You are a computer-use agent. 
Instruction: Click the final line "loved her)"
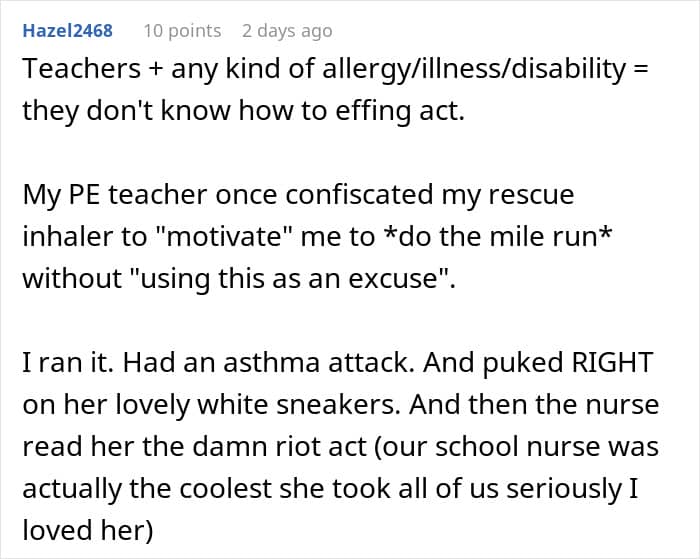coord(87,530)
